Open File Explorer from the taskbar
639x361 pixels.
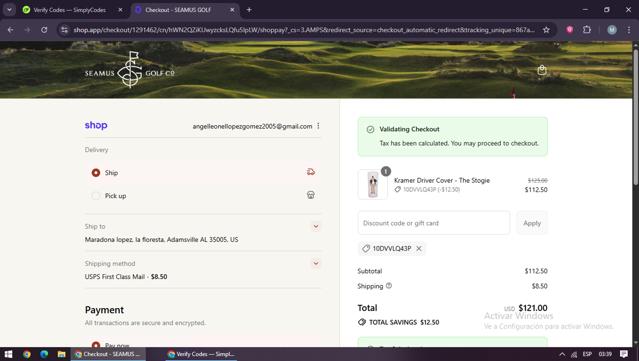pos(61,354)
